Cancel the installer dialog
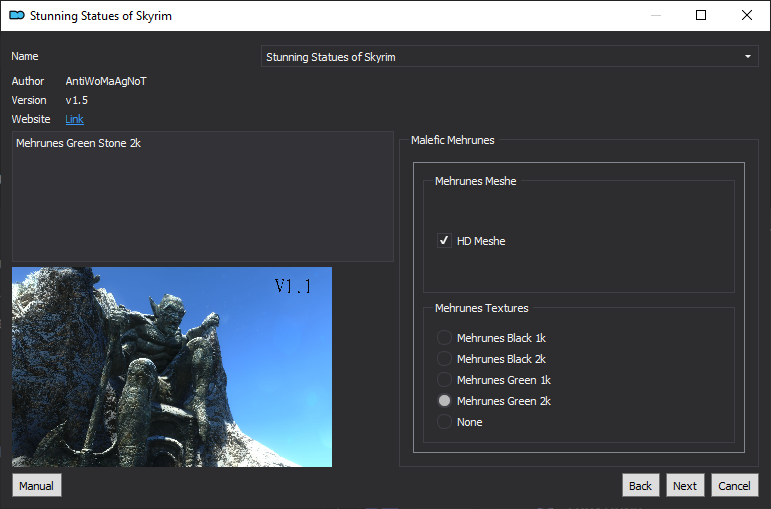The height and width of the screenshot is (509, 771). [x=734, y=485]
